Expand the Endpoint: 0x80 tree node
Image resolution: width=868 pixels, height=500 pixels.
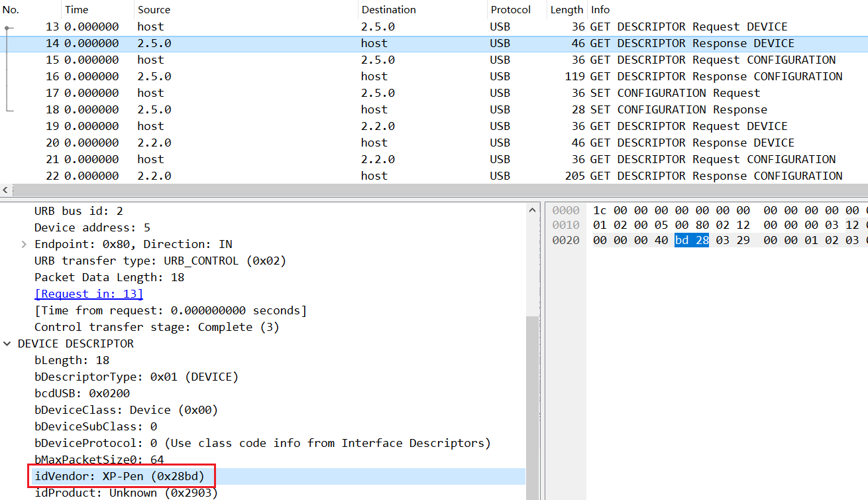pos(25,244)
